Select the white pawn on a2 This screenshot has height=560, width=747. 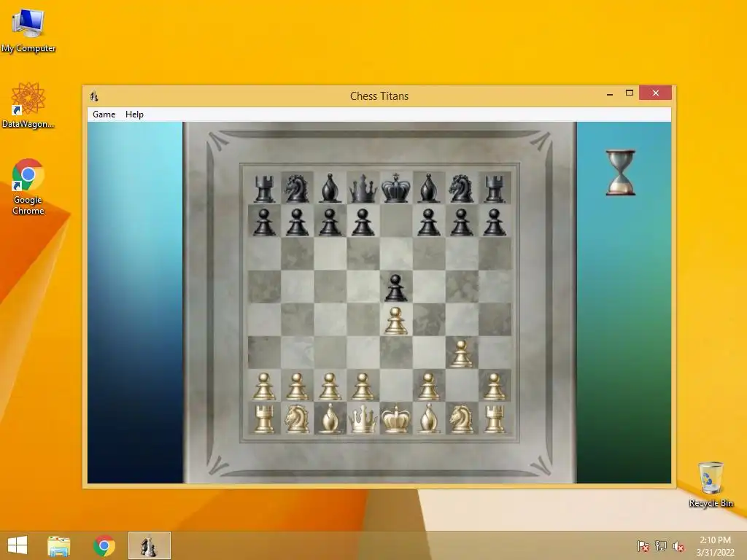click(264, 386)
